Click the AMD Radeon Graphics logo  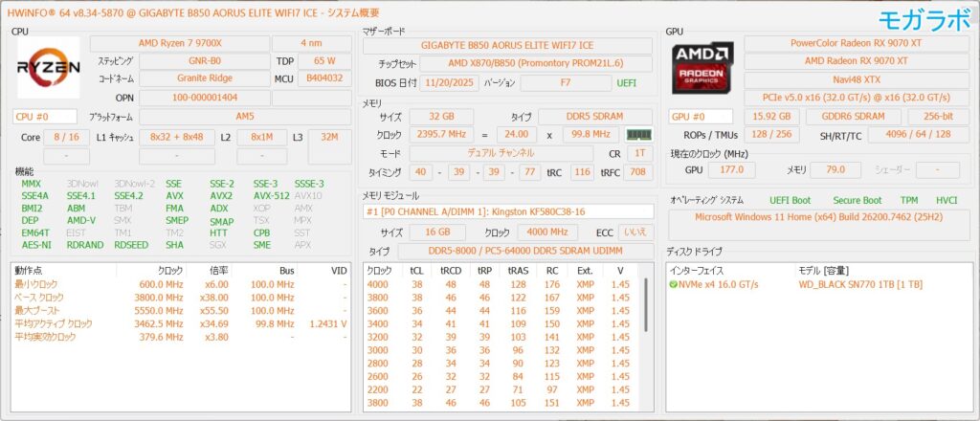702,66
